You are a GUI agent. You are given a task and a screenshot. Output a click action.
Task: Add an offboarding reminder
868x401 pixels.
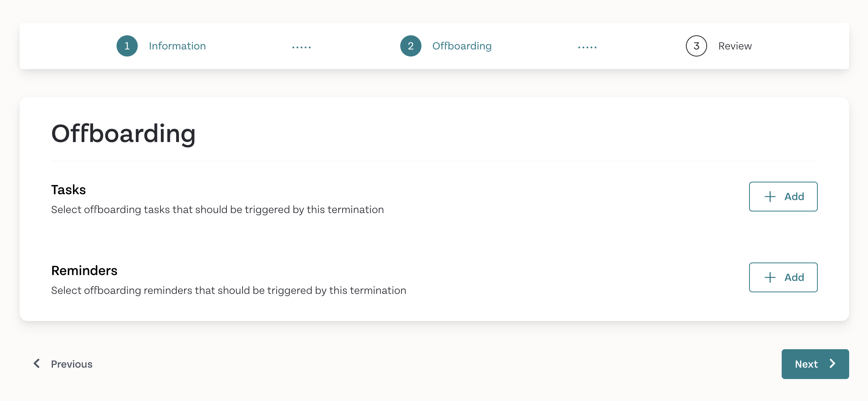click(x=783, y=277)
